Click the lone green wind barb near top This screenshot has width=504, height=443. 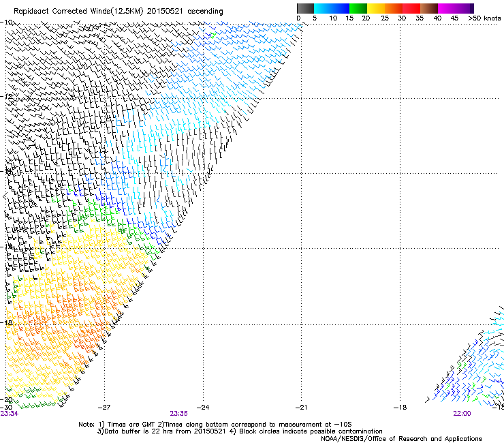pyautogui.click(x=212, y=35)
